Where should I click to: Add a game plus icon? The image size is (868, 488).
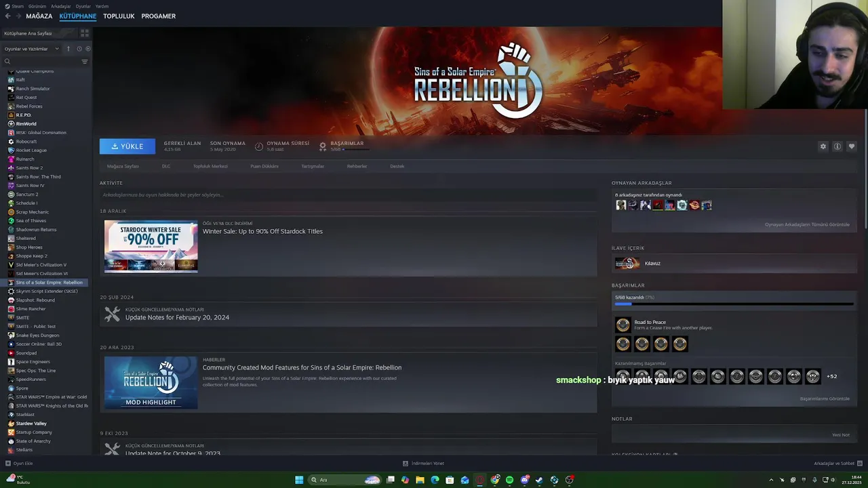[8, 464]
